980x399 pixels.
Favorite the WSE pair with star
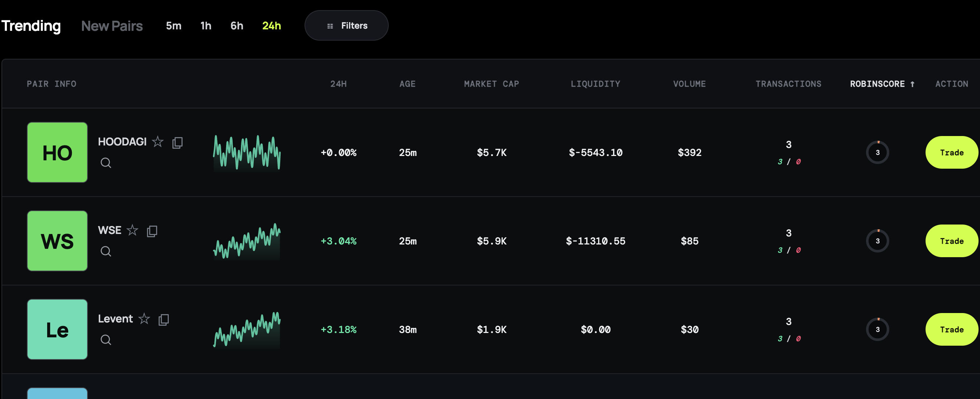(x=132, y=230)
